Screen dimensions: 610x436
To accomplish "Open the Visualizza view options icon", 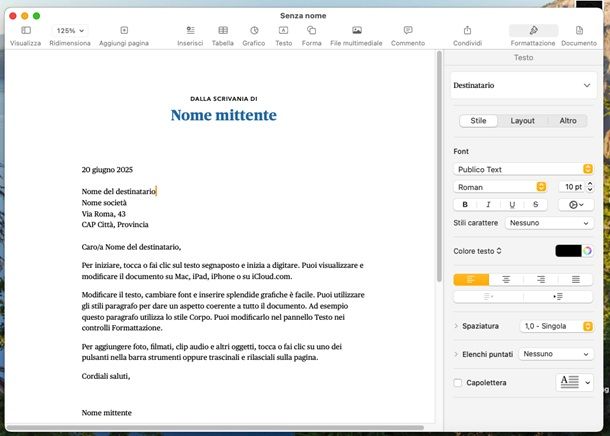I will 26,31.
